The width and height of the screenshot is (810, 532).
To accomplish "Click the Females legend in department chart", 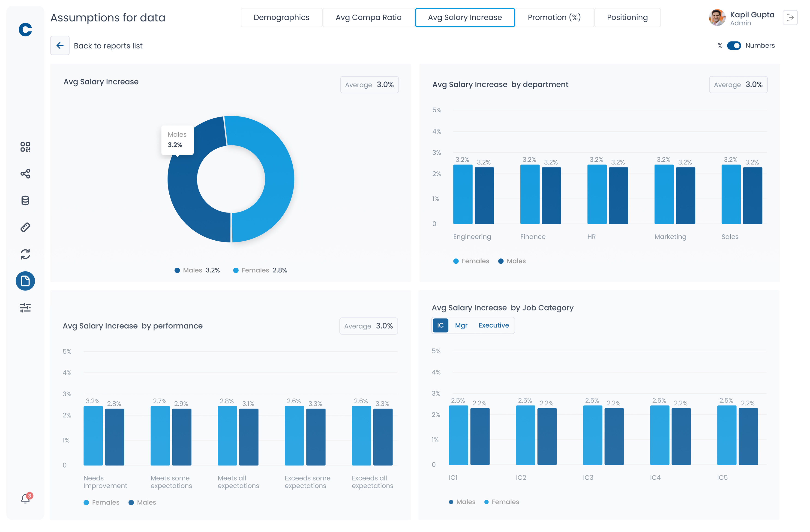I will (471, 261).
